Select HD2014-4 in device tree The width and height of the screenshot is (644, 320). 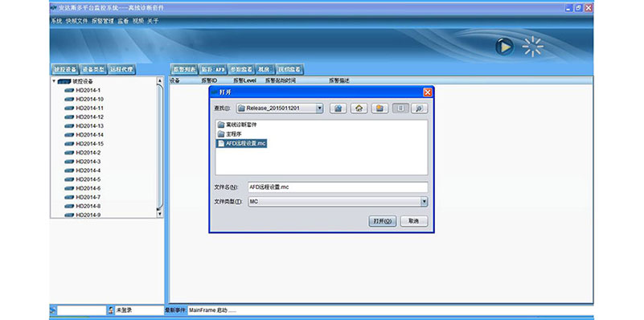pyautogui.click(x=88, y=170)
